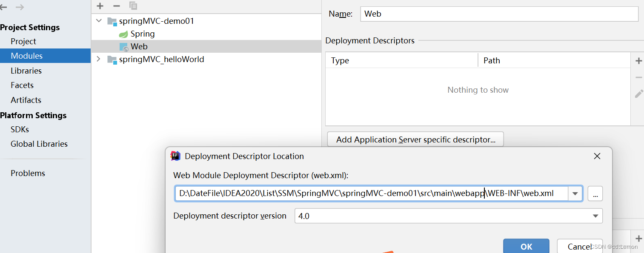This screenshot has height=253, width=644.
Task: Go to Artifacts settings section
Action: 26,100
